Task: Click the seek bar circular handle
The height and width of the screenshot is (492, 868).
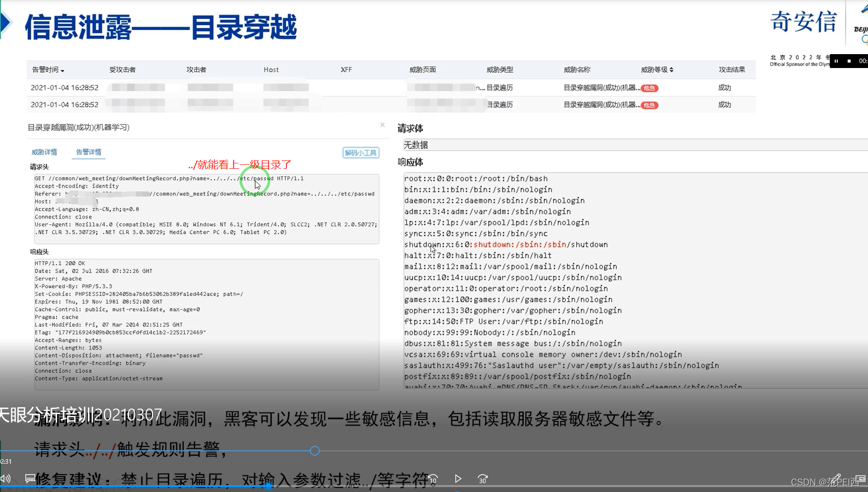Action: pyautogui.click(x=315, y=451)
